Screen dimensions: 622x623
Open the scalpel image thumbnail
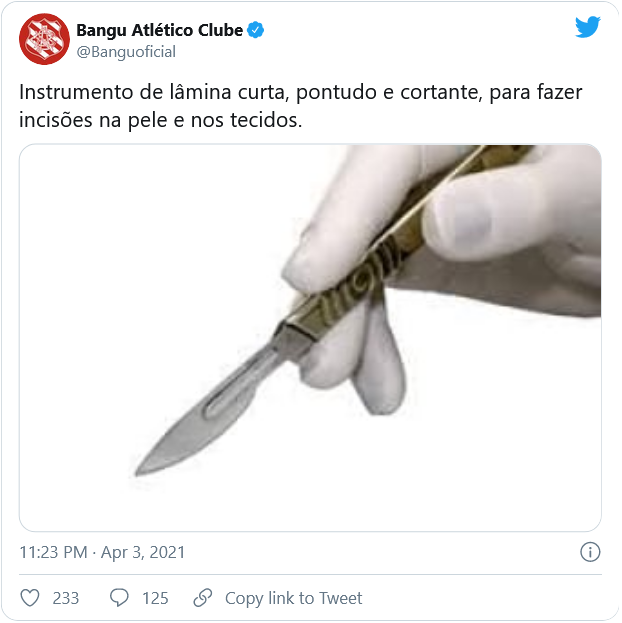(x=310, y=338)
